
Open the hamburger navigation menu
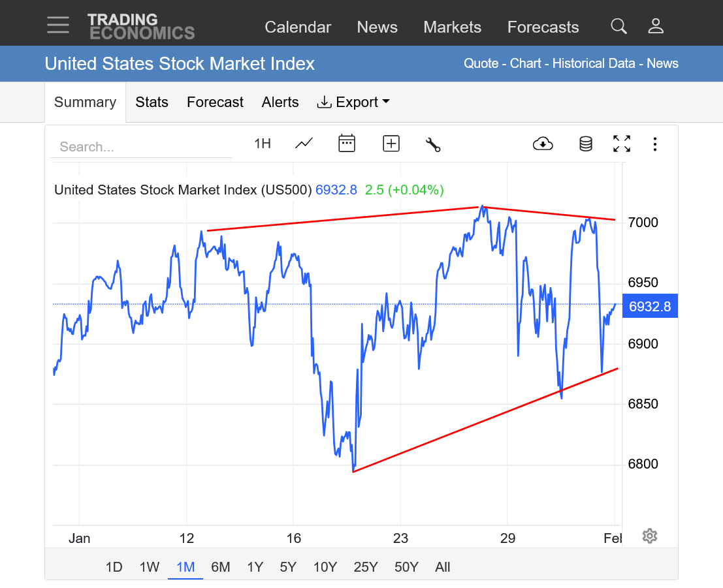click(x=58, y=25)
